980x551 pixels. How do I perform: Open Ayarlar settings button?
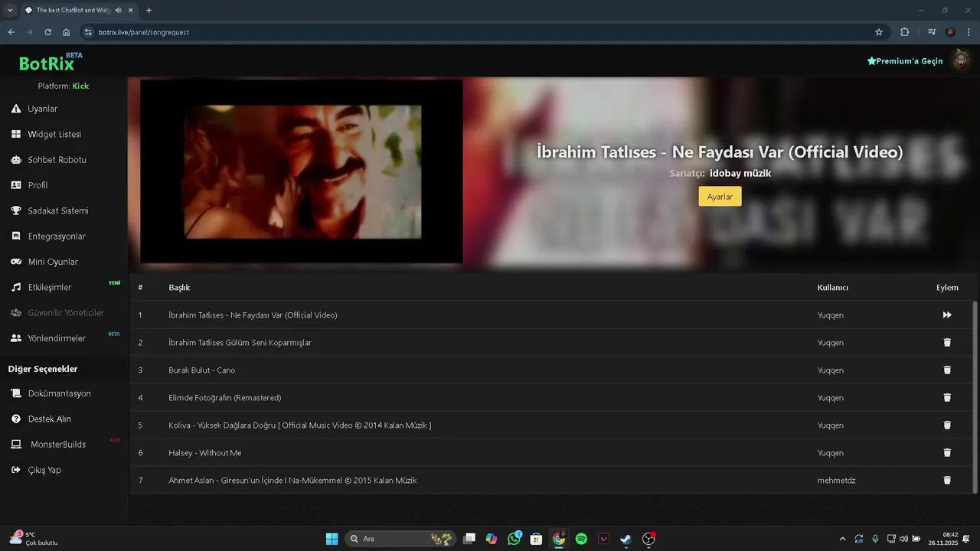click(x=720, y=197)
